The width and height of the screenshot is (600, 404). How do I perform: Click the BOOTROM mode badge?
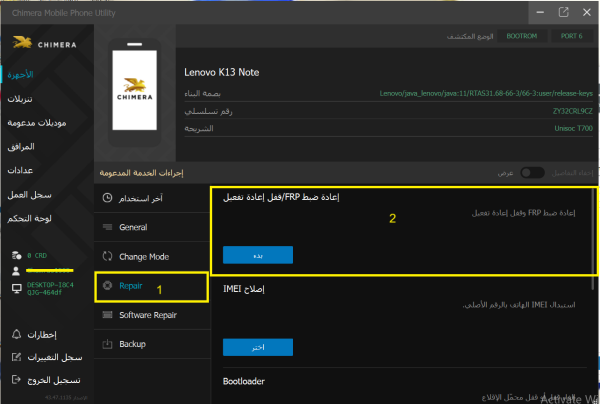pos(522,36)
